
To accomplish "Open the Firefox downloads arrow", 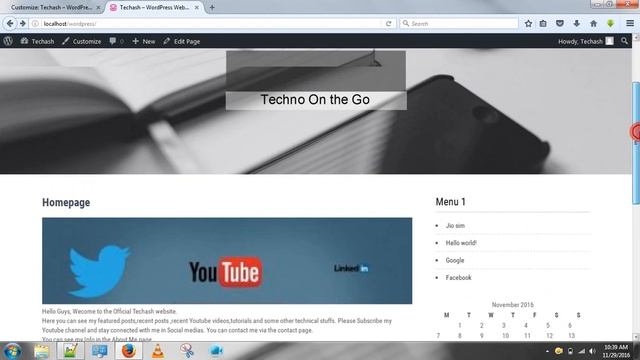I will [x=576, y=24].
